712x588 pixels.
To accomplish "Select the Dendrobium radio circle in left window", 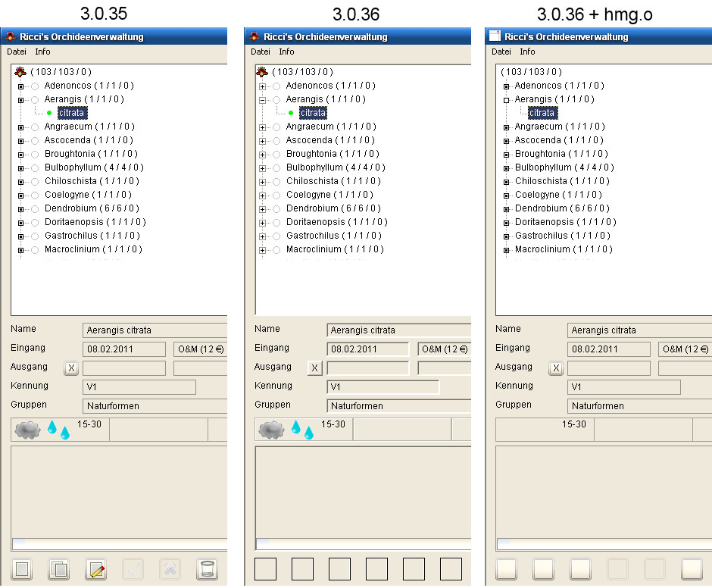I will (x=35, y=208).
